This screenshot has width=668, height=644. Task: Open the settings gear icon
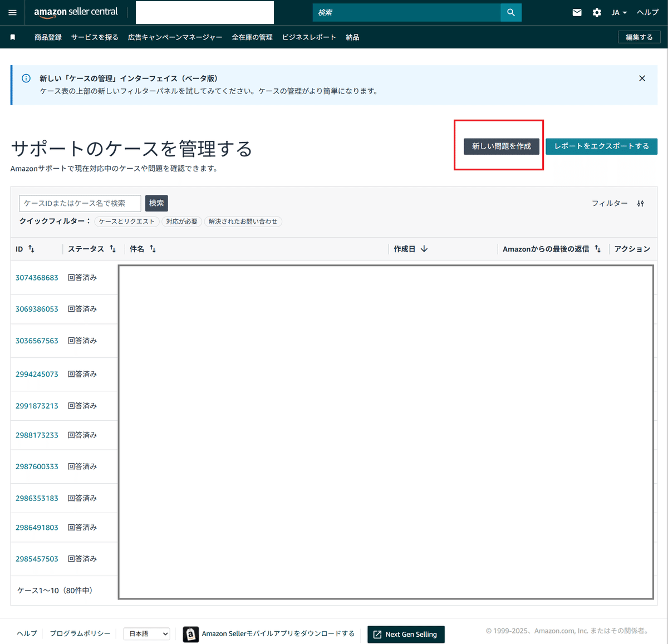(x=597, y=12)
